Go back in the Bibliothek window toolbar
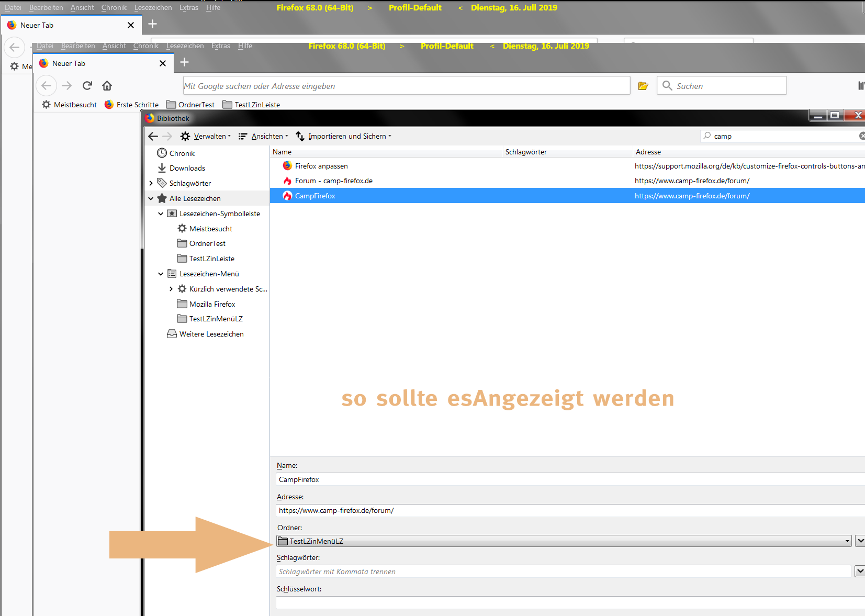 (153, 136)
